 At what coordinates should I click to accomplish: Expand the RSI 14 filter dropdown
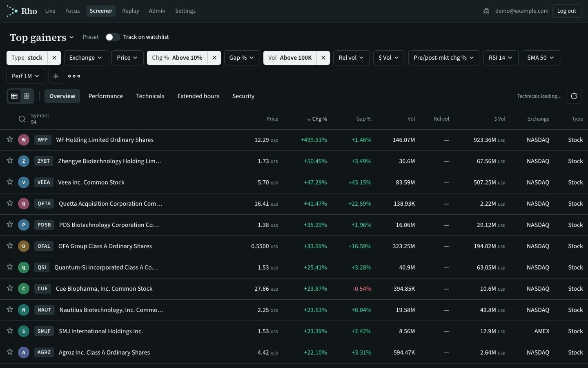[501, 58]
